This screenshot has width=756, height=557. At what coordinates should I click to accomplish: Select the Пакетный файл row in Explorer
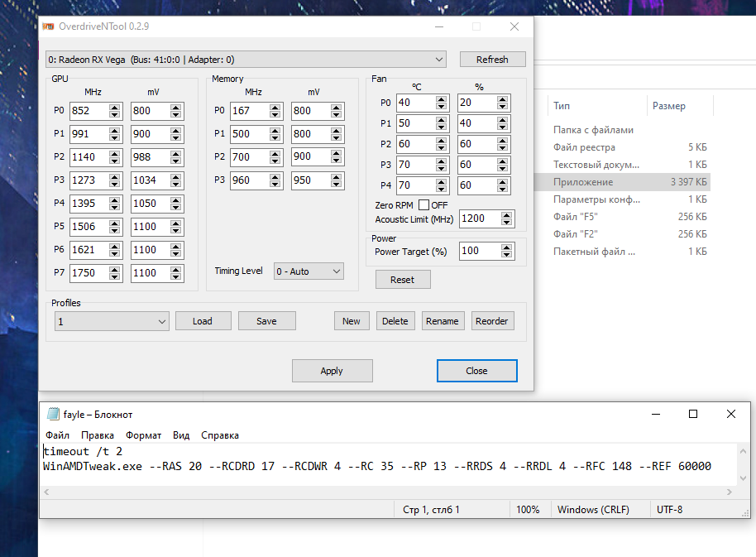[623, 252]
